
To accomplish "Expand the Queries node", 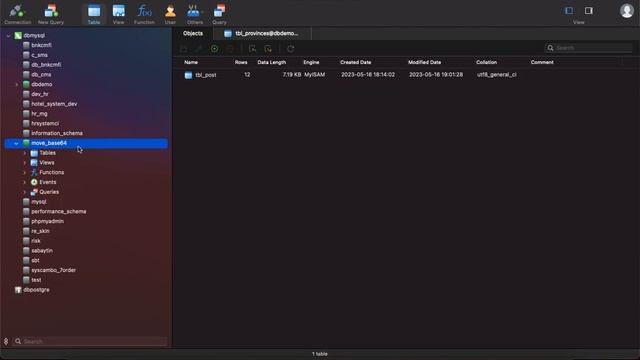I will coord(25,192).
